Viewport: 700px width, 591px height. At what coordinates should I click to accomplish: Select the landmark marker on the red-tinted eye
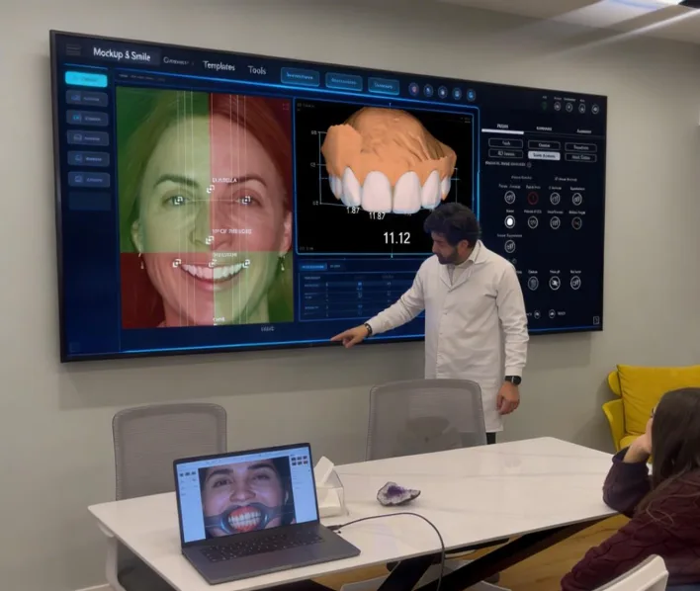pyautogui.click(x=246, y=200)
